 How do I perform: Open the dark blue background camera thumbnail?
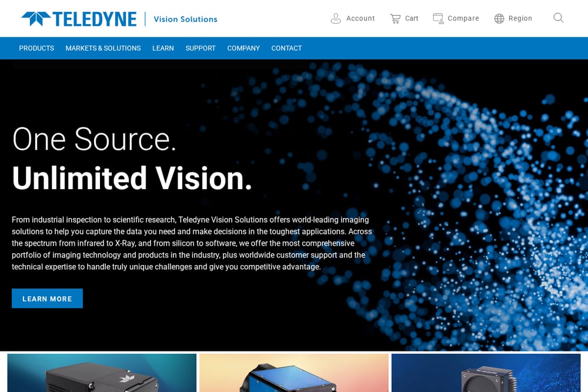486,373
